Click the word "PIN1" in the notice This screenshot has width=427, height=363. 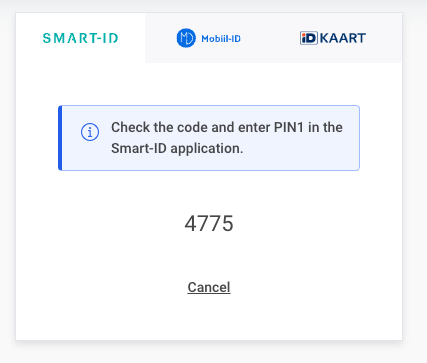289,127
